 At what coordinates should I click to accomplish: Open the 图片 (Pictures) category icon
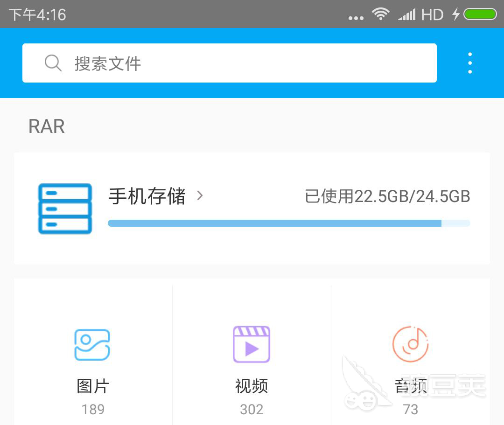coord(93,344)
